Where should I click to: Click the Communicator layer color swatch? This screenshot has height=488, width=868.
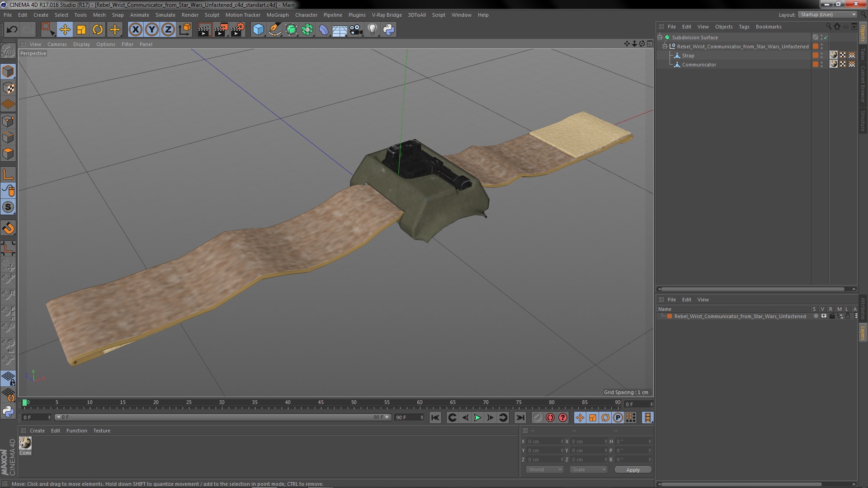point(816,65)
